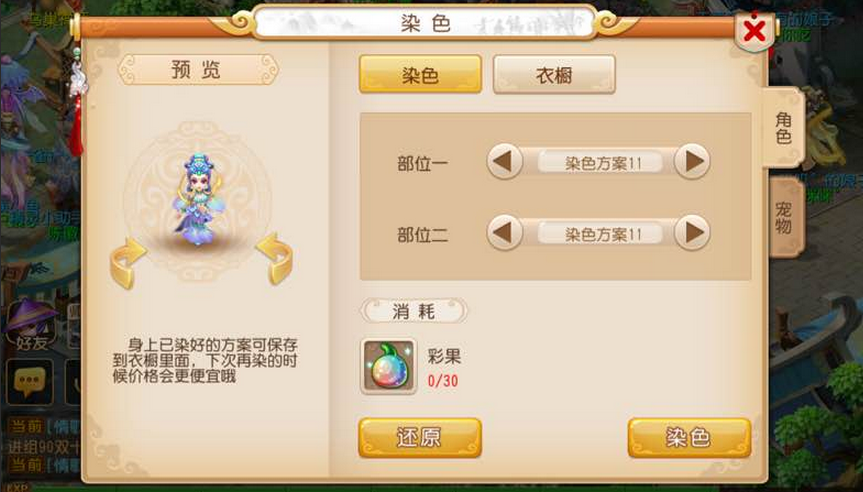
Task: Click the character model in preview
Action: tap(197, 200)
